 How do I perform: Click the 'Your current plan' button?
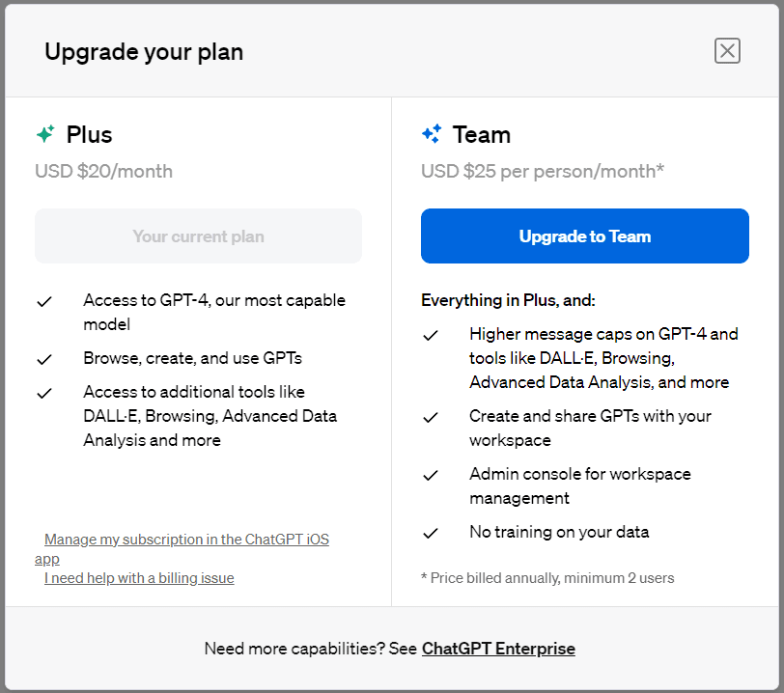coord(198,236)
